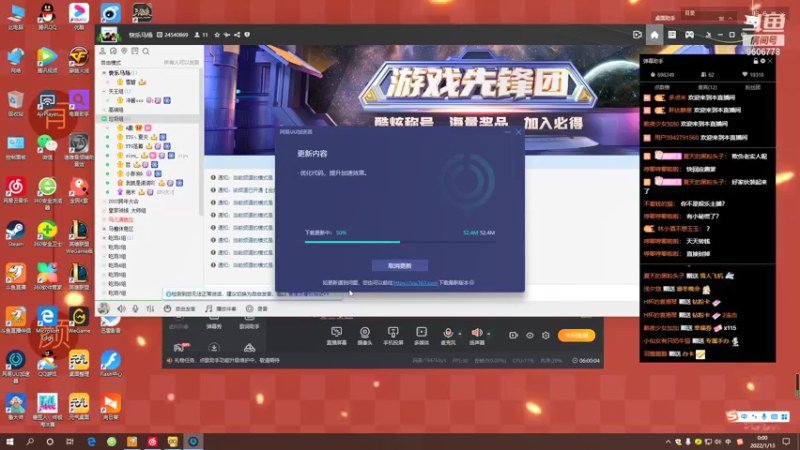Switch to the last tab in danmaku assistant
The height and width of the screenshot is (450, 800).
click(x=753, y=87)
